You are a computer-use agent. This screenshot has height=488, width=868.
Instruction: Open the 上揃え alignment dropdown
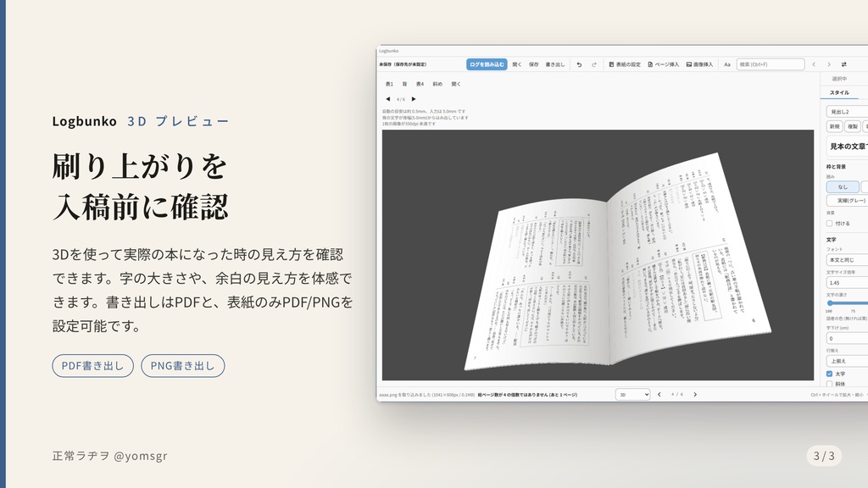coord(847,361)
